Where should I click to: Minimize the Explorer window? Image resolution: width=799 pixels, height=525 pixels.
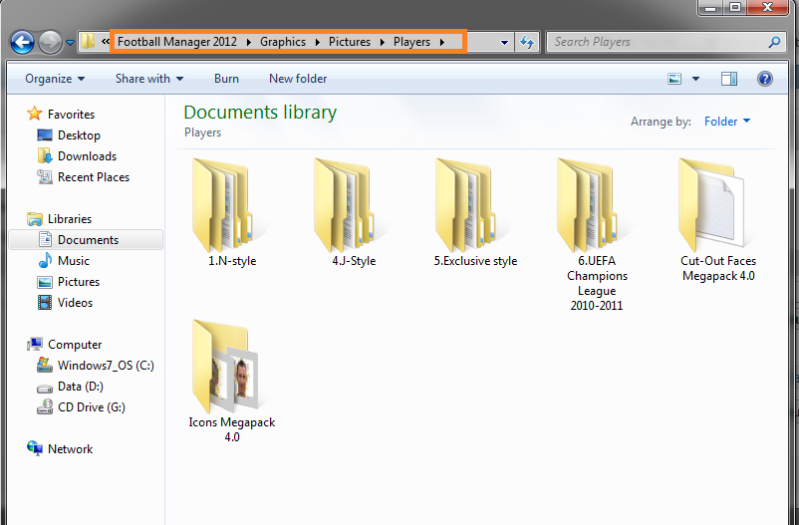(711, 7)
